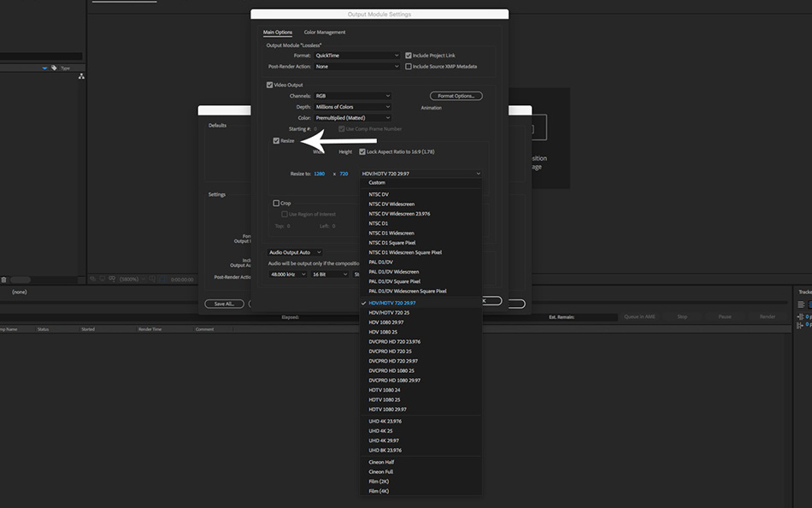Open the Channels RGB dropdown

coord(352,96)
